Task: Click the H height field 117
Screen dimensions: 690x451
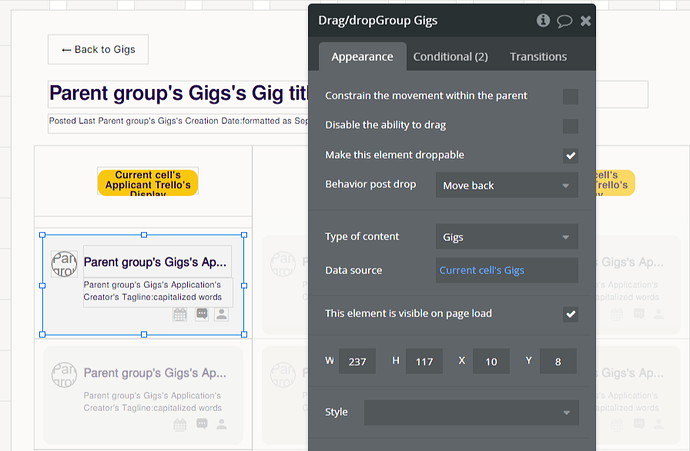Action: [424, 361]
